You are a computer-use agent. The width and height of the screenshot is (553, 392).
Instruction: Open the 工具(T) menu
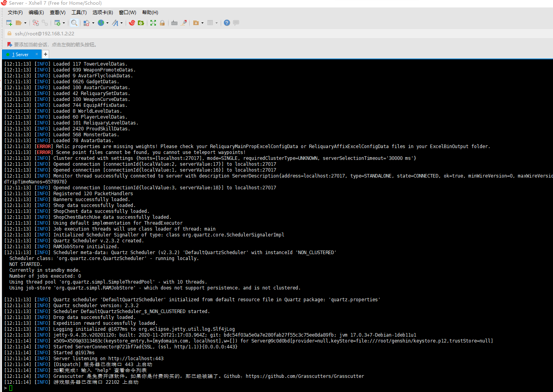pyautogui.click(x=79, y=12)
